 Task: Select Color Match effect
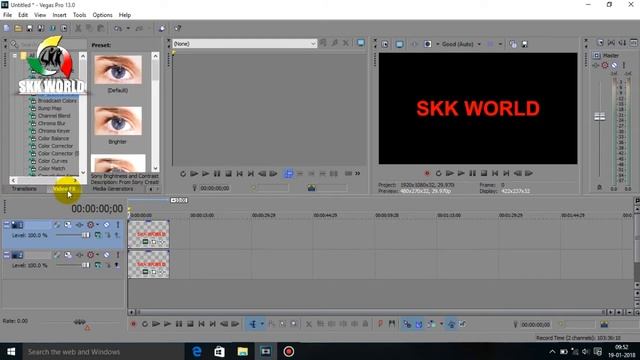[x=51, y=168]
